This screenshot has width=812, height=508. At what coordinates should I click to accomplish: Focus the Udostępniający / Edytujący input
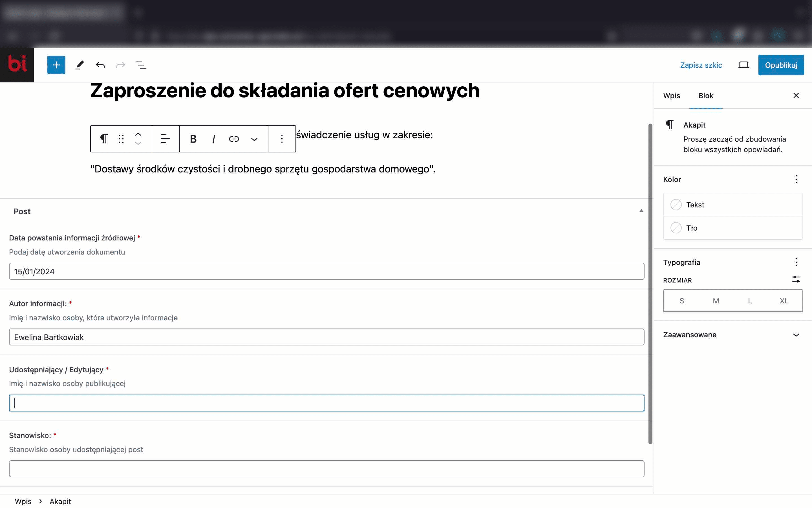coord(326,403)
